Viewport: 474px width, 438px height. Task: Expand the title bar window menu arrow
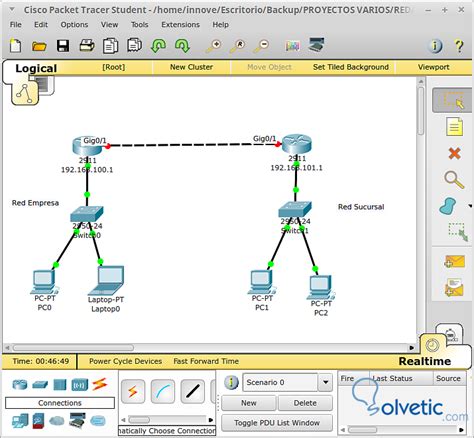[x=12, y=9]
